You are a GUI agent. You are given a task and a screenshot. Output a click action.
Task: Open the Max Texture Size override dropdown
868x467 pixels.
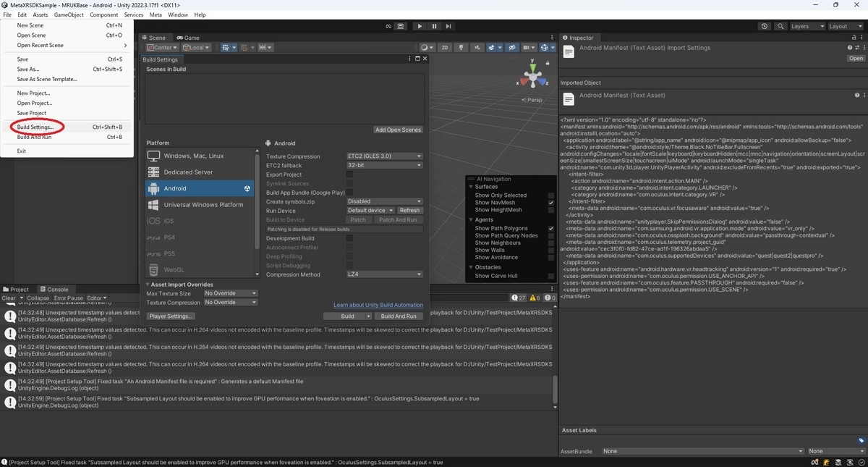coord(230,293)
